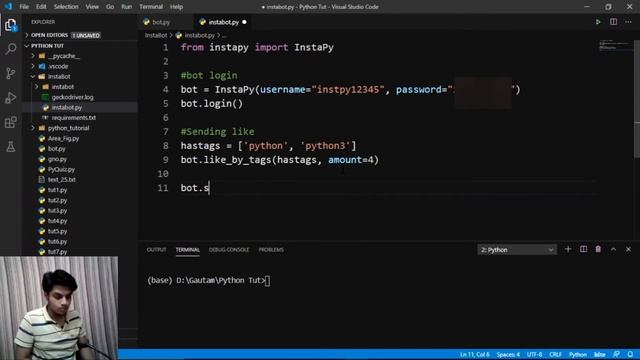640x360 pixels.
Task: Open the Terminal menu
Action: (x=151, y=7)
